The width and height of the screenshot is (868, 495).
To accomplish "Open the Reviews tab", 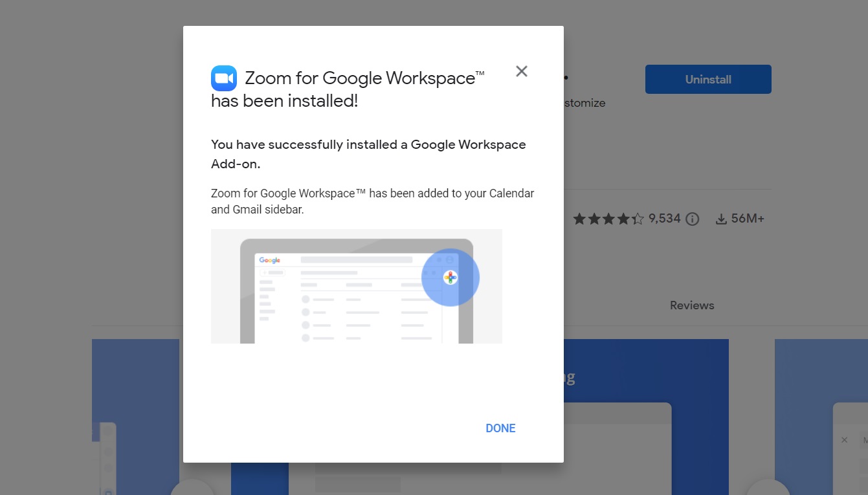I will point(692,305).
